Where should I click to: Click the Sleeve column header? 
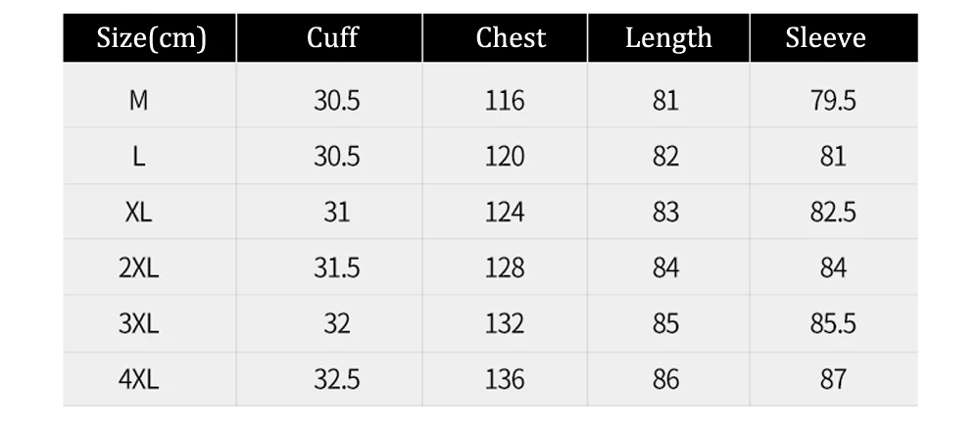(825, 37)
